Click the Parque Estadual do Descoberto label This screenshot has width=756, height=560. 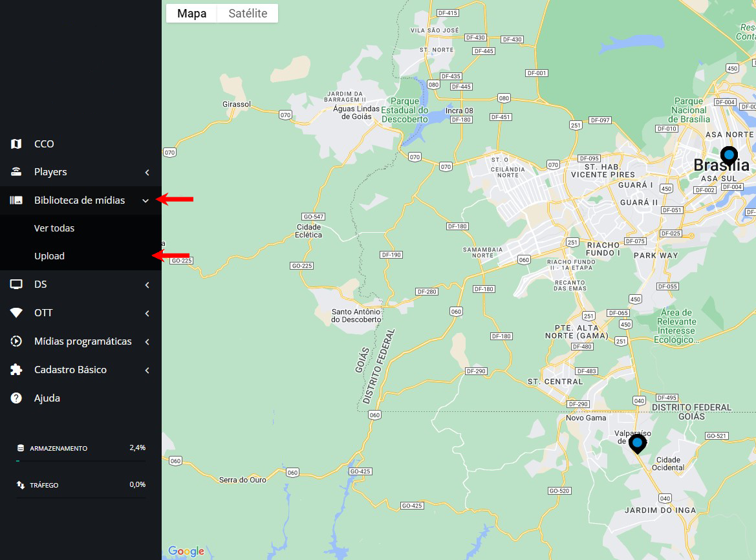click(405, 111)
